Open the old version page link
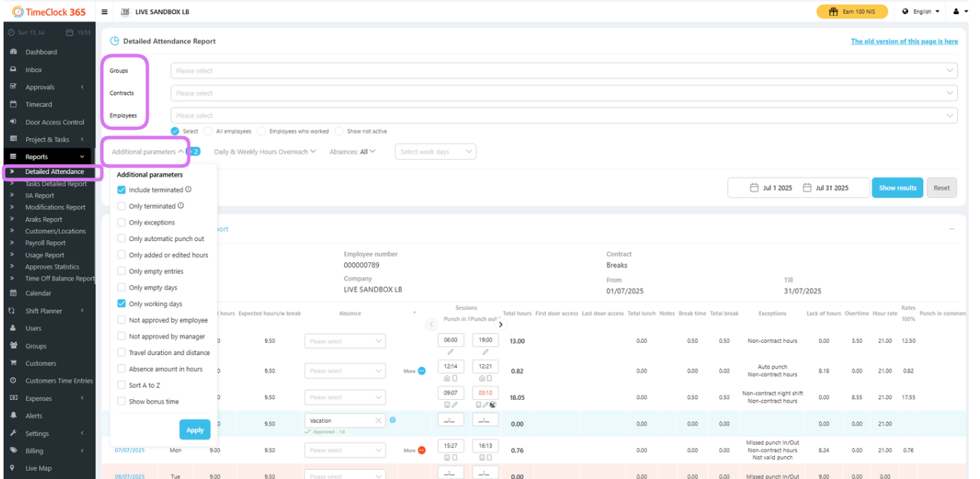The width and height of the screenshot is (980, 479). [x=904, y=41]
